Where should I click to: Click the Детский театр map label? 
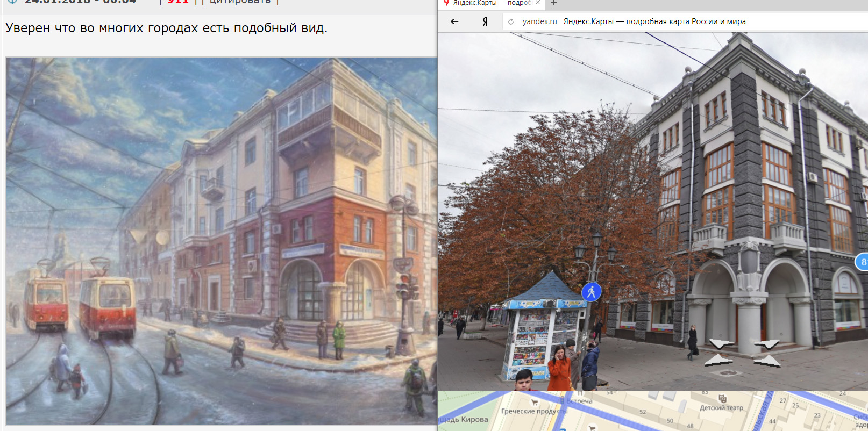coord(721,408)
